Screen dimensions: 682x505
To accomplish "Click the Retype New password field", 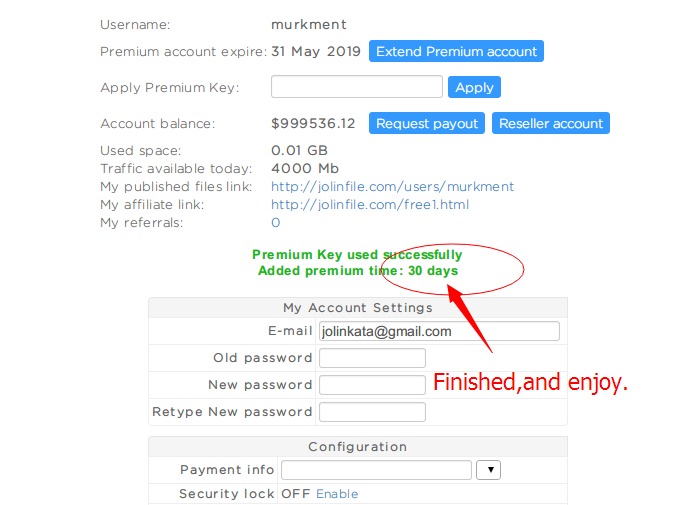I will [372, 412].
